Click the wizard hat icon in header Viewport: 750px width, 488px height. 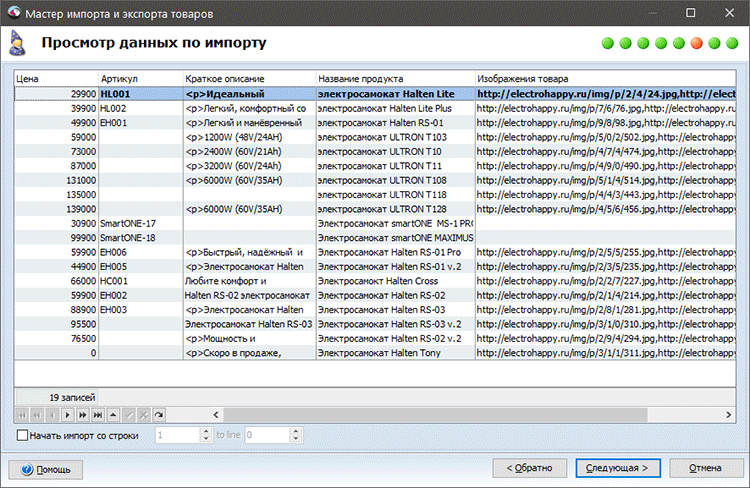coord(18,43)
